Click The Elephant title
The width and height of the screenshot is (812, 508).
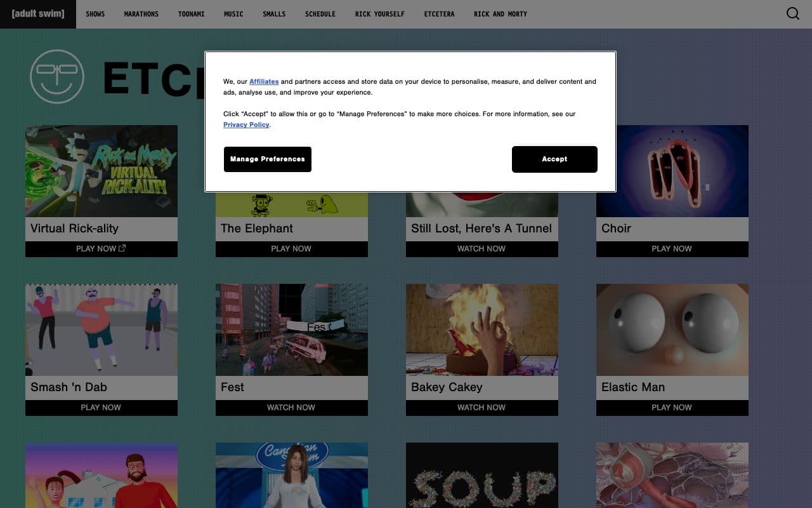tap(257, 229)
